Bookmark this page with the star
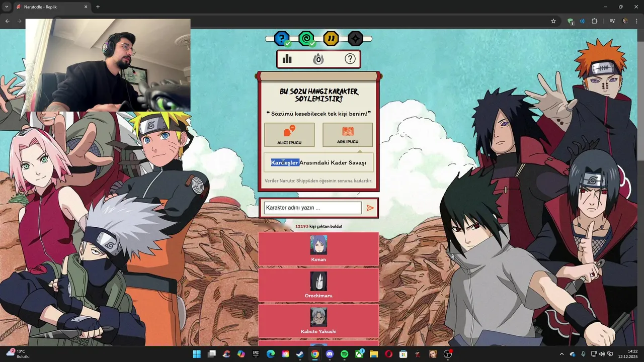Screen dimensions: 644x362 pyautogui.click(x=553, y=21)
